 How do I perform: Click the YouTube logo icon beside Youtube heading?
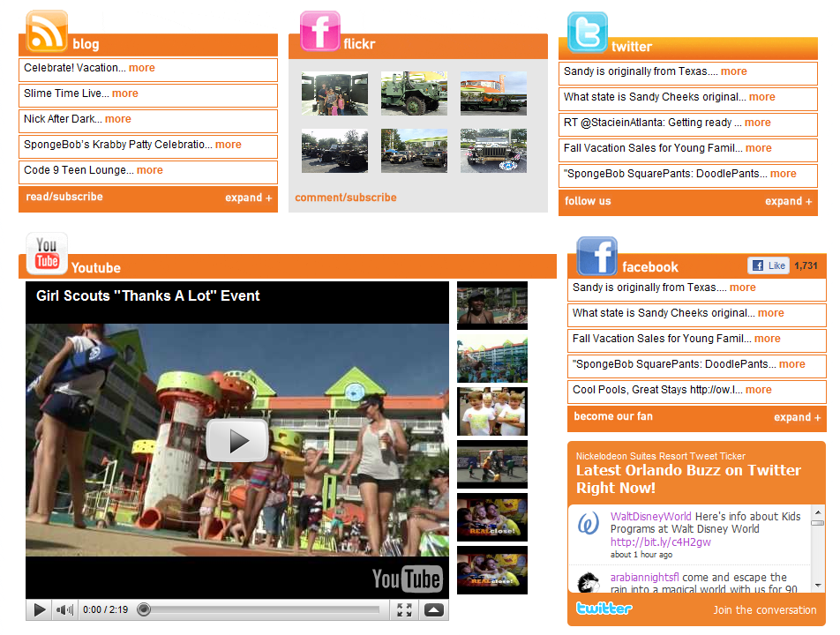click(47, 253)
